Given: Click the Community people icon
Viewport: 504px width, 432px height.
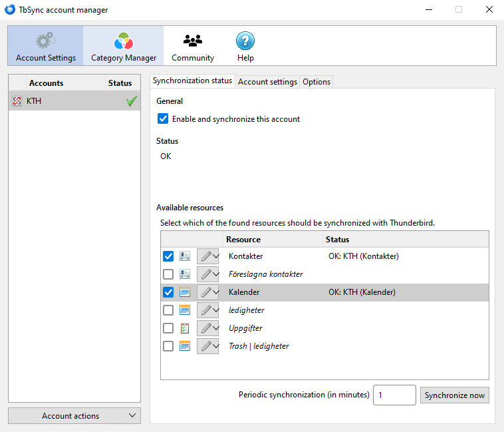Looking at the screenshot, I should 193,41.
